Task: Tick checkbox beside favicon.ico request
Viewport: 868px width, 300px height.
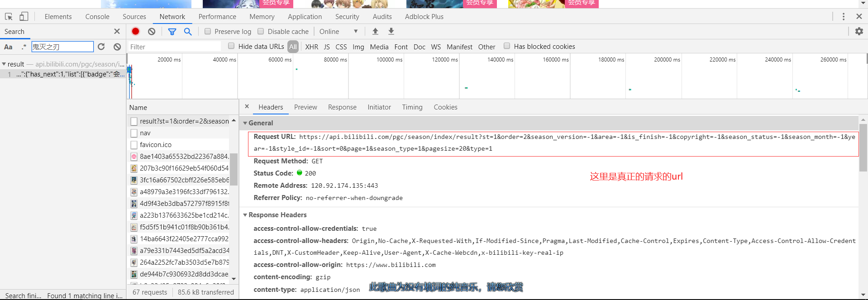Action: [x=134, y=145]
